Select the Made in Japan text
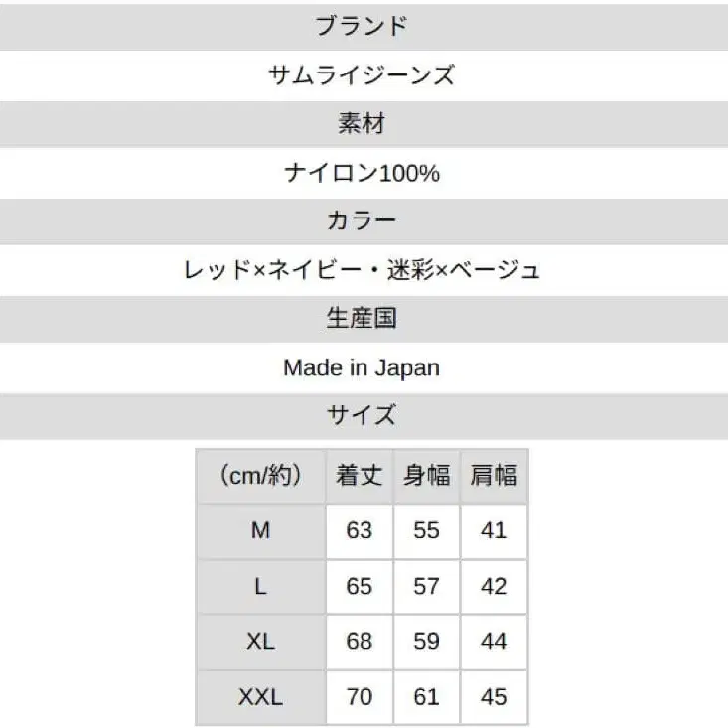The width and height of the screenshot is (728, 728). point(362,367)
